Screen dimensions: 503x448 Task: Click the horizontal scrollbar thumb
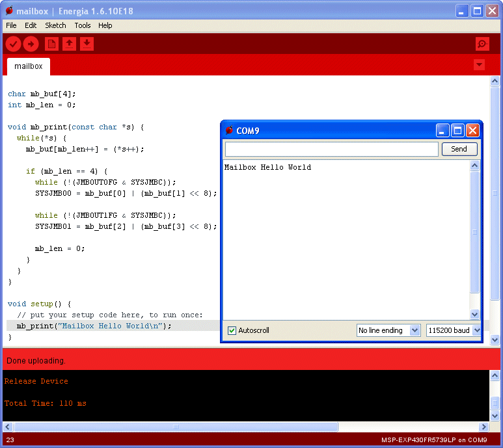click(176, 427)
